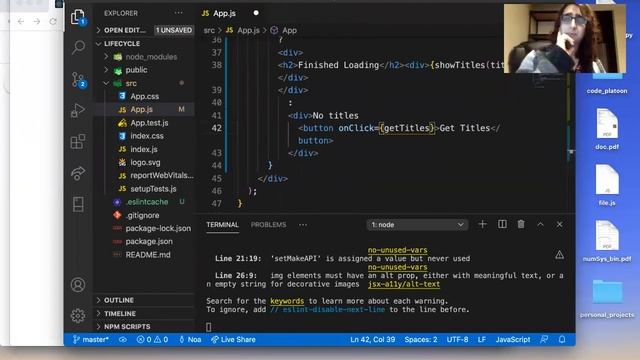Click the unsaved dot on App.js tab
The width and height of the screenshot is (640, 360).
coord(256,13)
